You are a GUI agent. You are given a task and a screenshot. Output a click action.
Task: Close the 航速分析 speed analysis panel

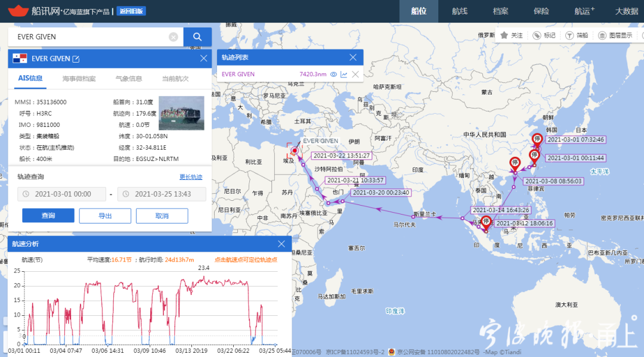tap(281, 244)
